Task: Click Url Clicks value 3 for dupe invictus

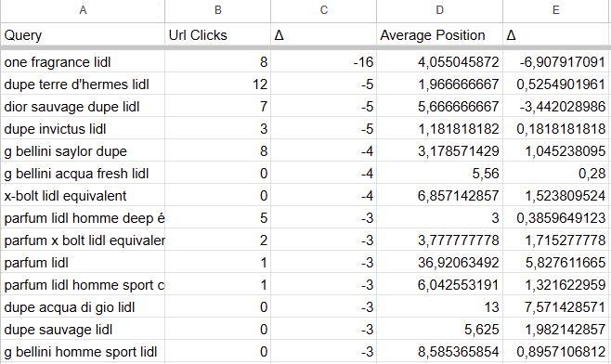Action: (x=218, y=129)
